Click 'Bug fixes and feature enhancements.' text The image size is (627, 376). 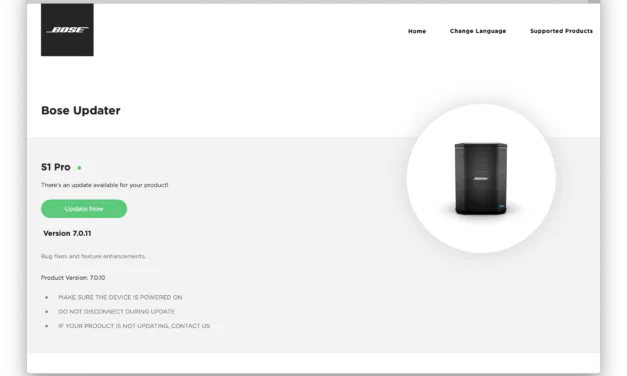pos(93,256)
